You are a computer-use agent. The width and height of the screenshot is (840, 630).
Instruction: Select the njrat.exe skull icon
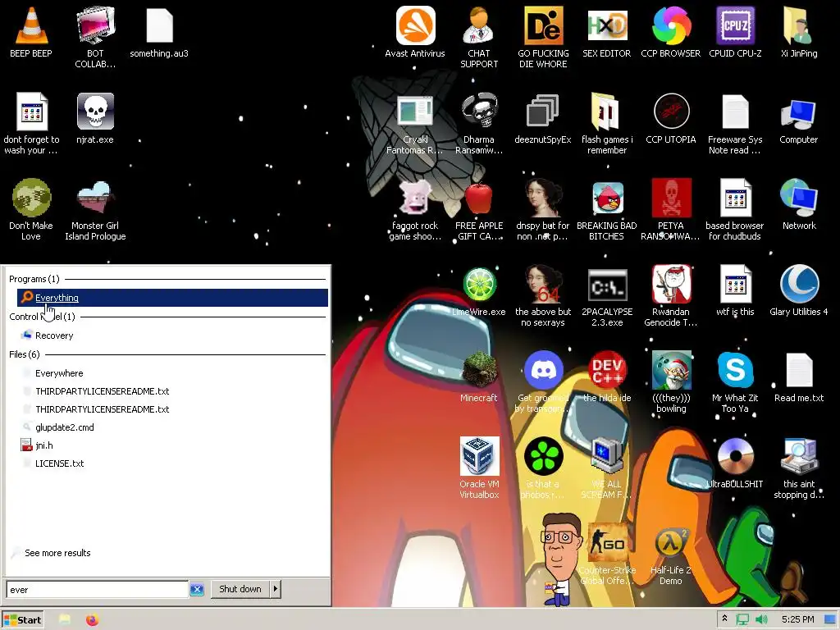95,118
